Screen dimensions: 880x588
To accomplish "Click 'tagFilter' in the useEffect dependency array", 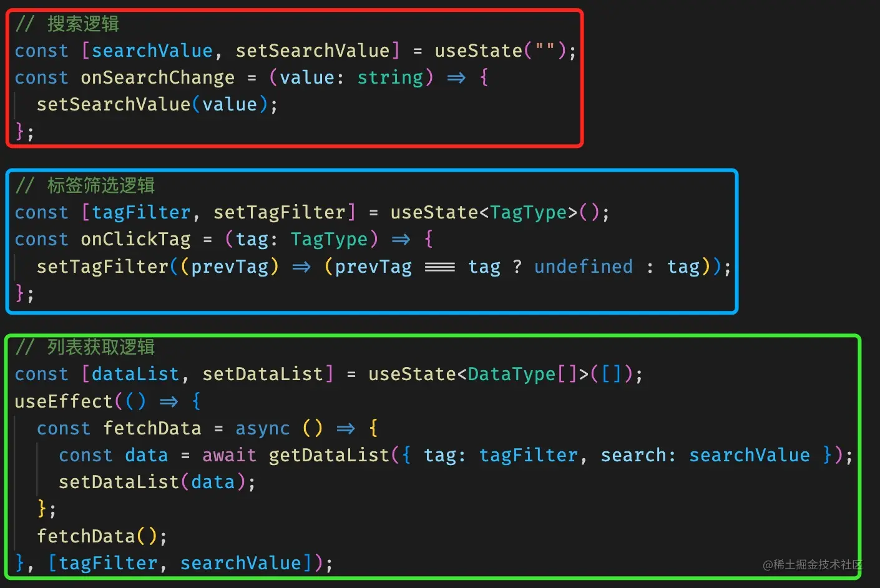I will [108, 563].
